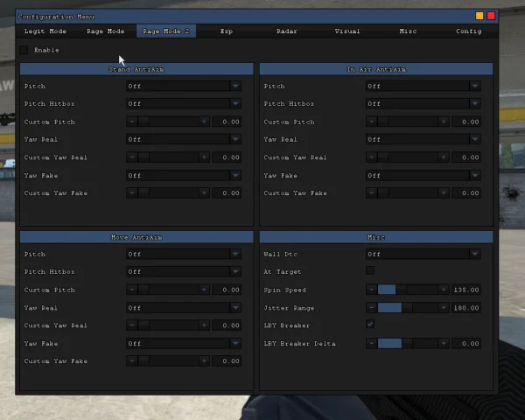Open the Config tab
The height and width of the screenshot is (420, 525).
pos(468,31)
